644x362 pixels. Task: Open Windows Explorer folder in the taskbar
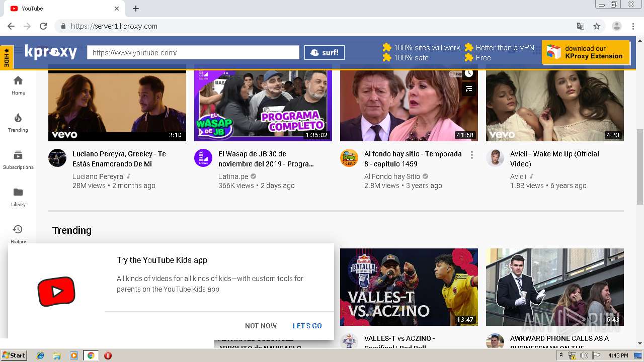point(57,355)
